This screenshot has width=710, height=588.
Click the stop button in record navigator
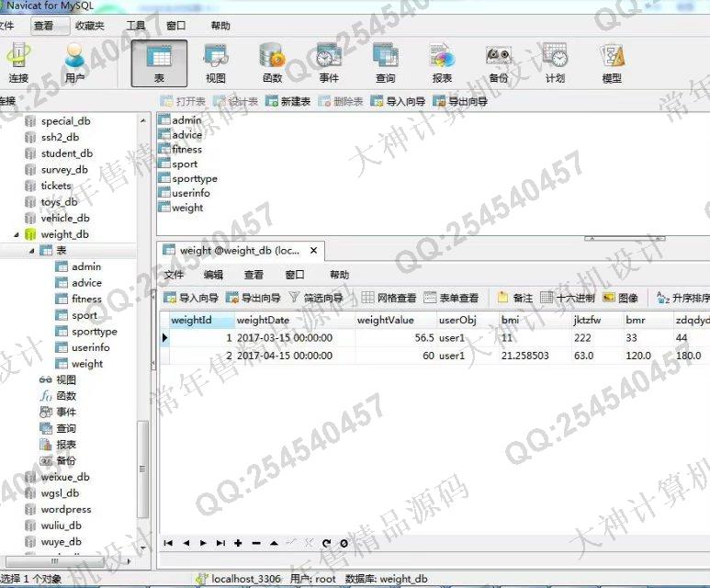344,543
